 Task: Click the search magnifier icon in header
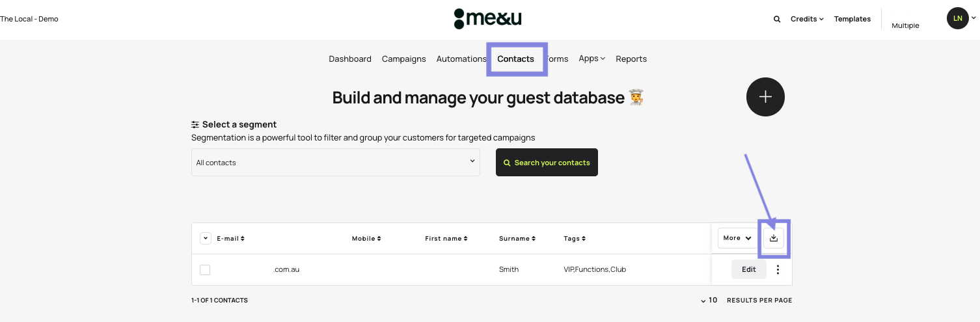(x=776, y=20)
